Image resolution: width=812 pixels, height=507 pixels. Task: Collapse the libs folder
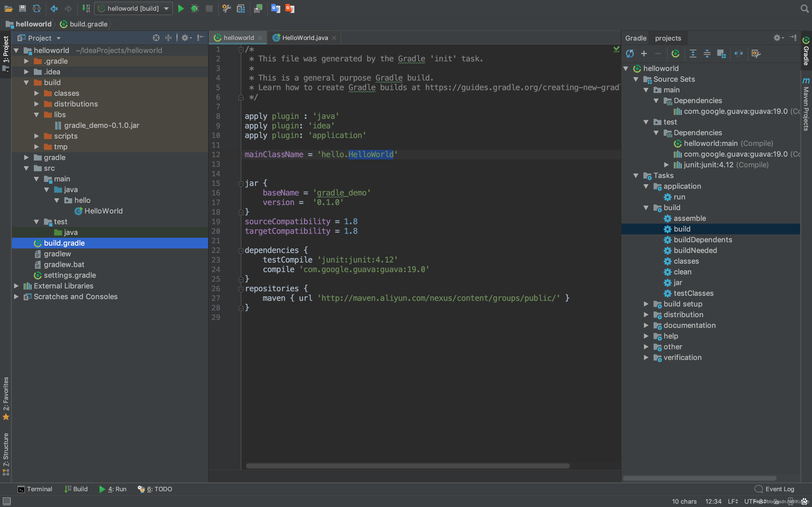pos(37,115)
